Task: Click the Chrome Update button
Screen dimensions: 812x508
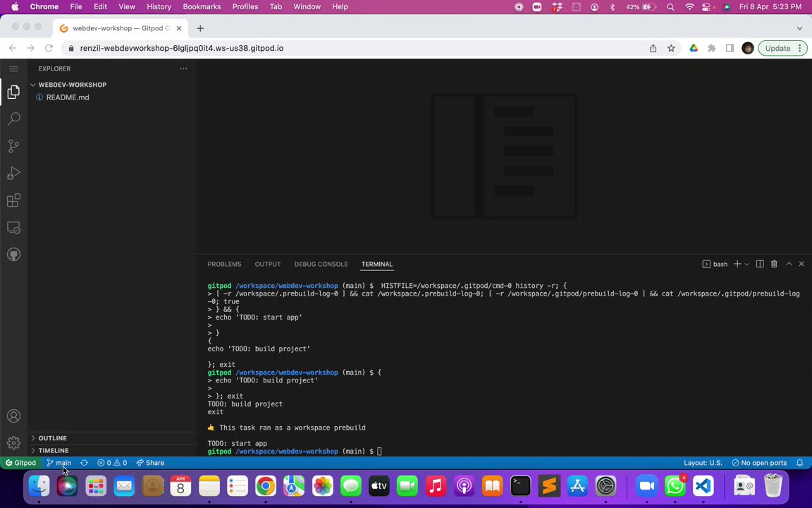Action: [x=782, y=48]
